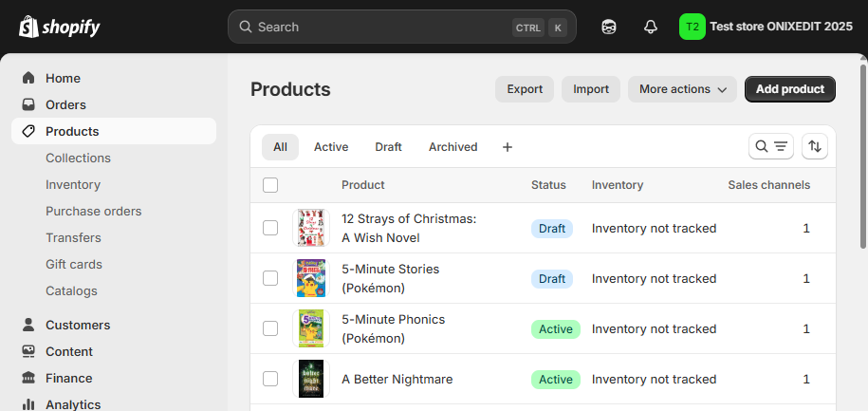Click the Customers person icon
Viewport: 868px width, 411px height.
[28, 326]
